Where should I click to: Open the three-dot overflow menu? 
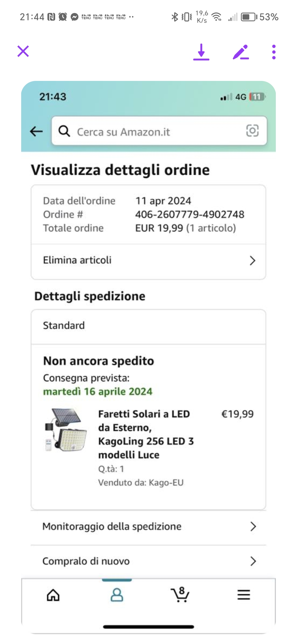(x=274, y=52)
